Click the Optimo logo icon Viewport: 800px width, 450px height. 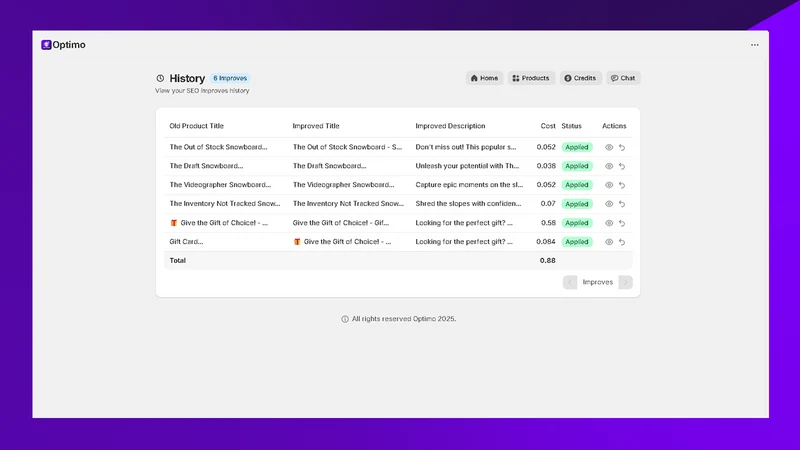[x=46, y=45]
